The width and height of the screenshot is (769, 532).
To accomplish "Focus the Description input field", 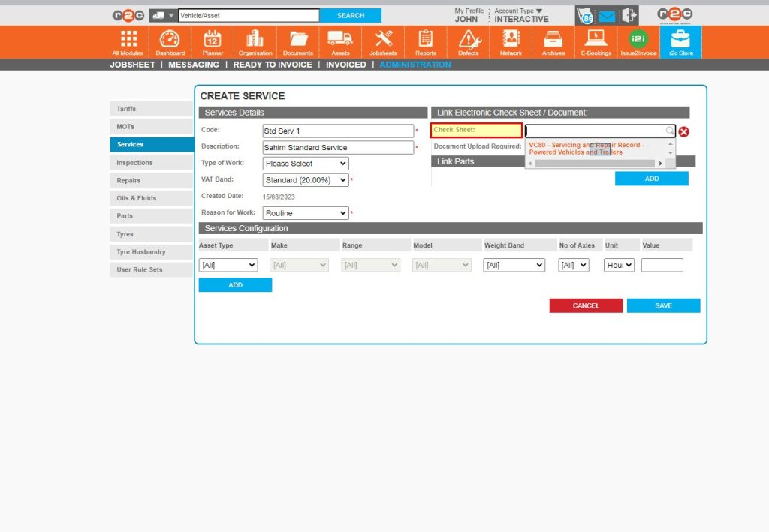I will click(338, 148).
